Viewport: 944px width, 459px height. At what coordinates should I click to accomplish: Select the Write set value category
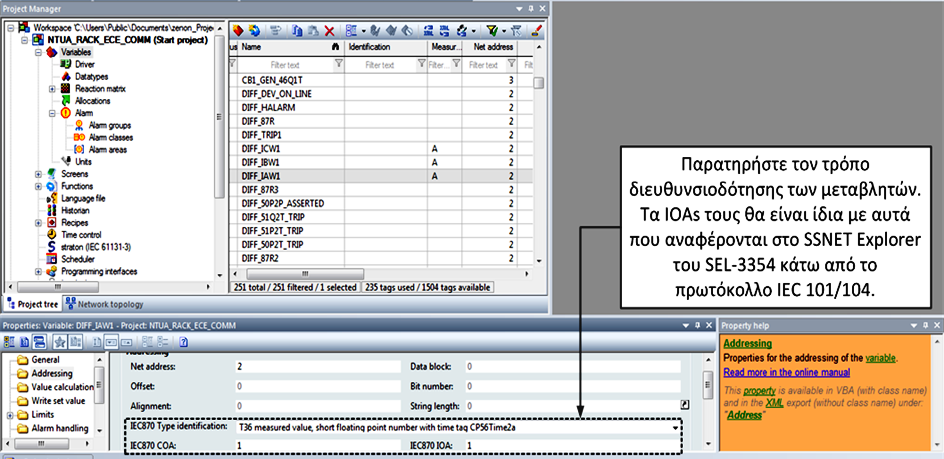[x=58, y=401]
